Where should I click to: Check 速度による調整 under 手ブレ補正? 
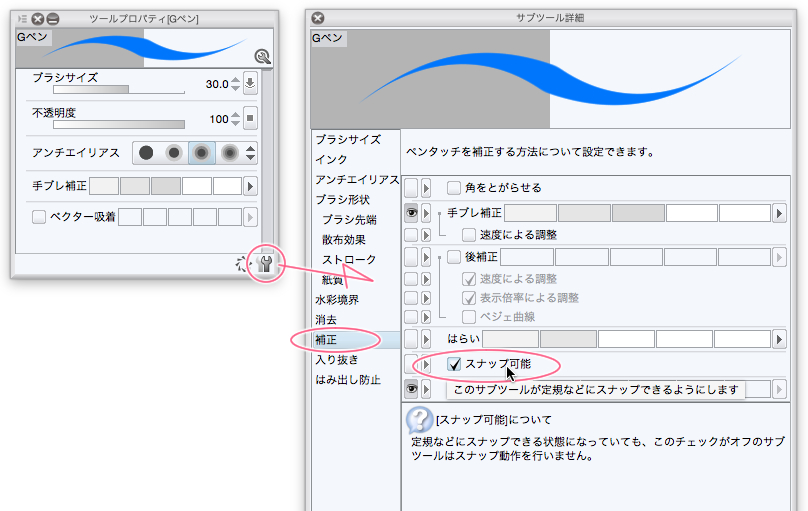[x=468, y=235]
